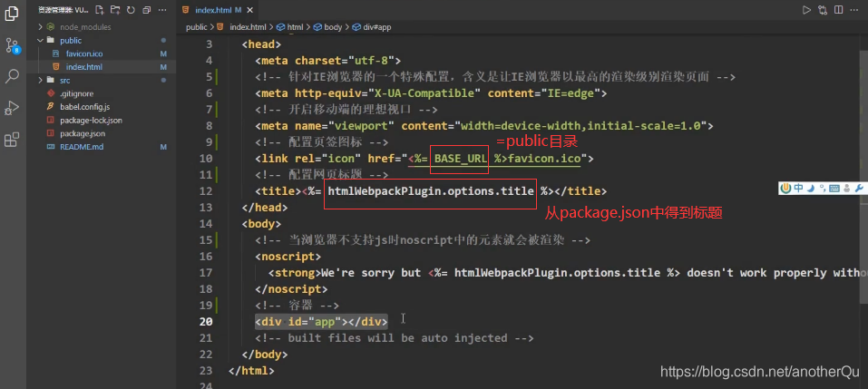The image size is (868, 389).
Task: Open the Search view in activity bar
Action: coord(12,76)
